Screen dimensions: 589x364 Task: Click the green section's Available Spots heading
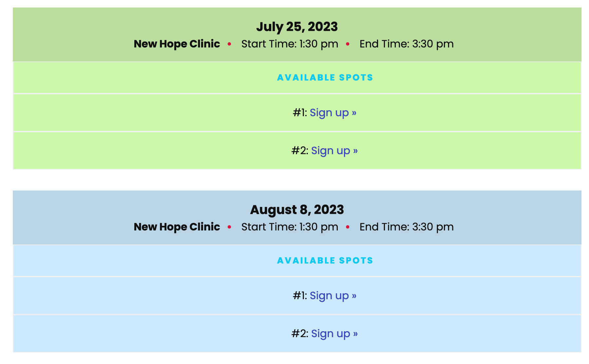325,78
